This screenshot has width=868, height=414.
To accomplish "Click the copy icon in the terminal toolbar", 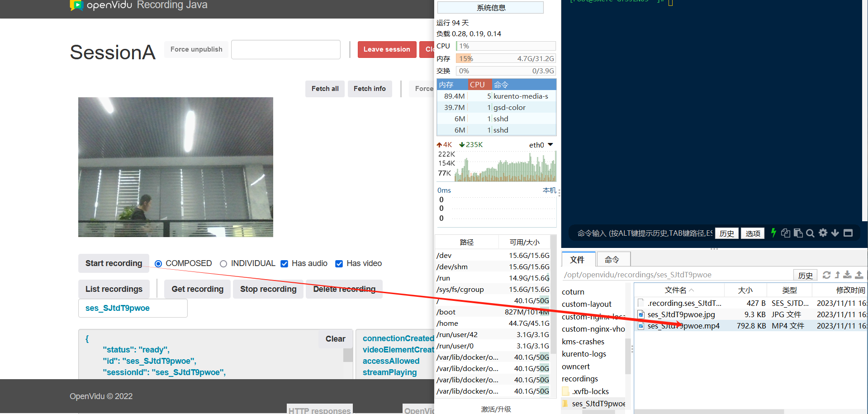I will tap(786, 233).
